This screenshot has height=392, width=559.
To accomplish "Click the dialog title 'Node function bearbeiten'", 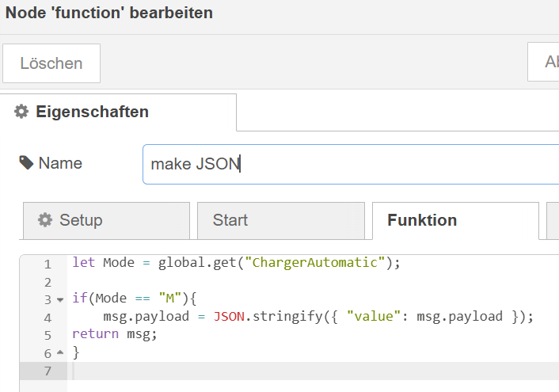I will 109,13.
